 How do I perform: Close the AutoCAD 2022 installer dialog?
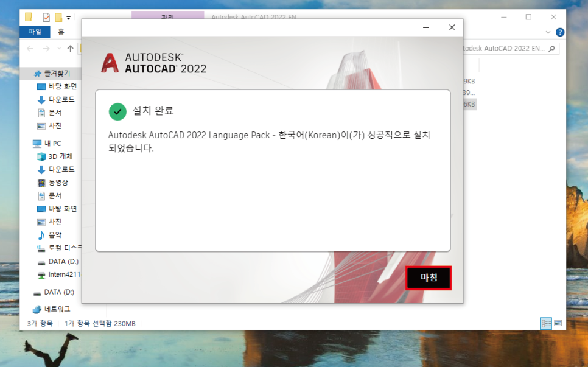tap(452, 27)
